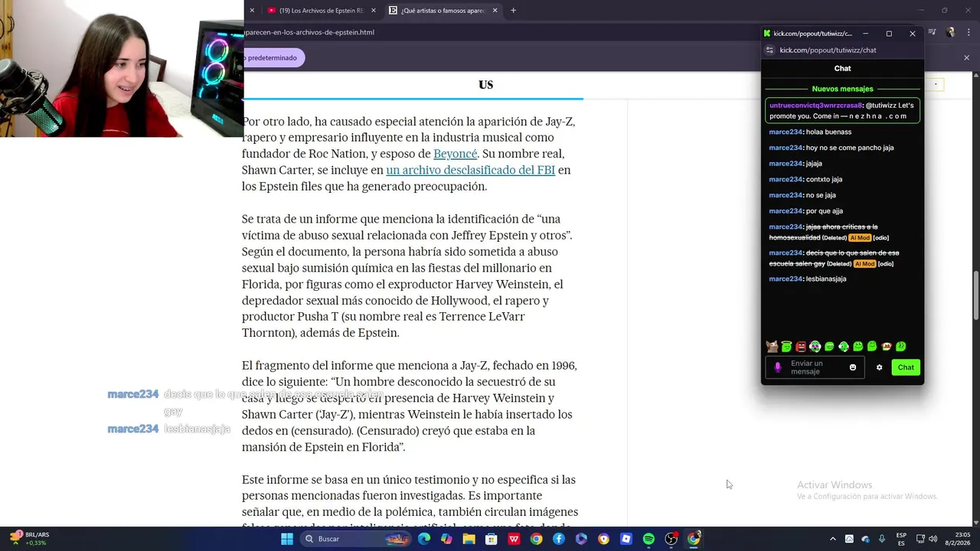This screenshot has width=980, height=551.
Task: Open Microsoft Store from taskbar
Action: click(x=491, y=539)
